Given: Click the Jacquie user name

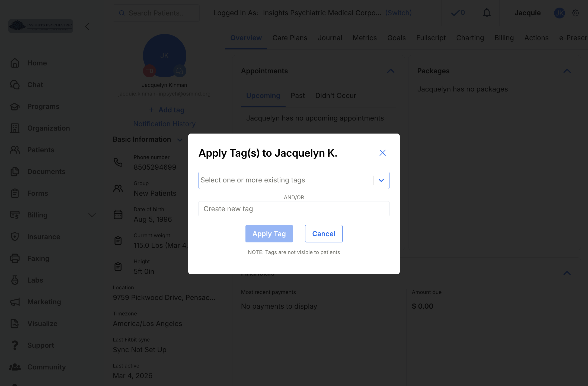Looking at the screenshot, I should pyautogui.click(x=528, y=13).
